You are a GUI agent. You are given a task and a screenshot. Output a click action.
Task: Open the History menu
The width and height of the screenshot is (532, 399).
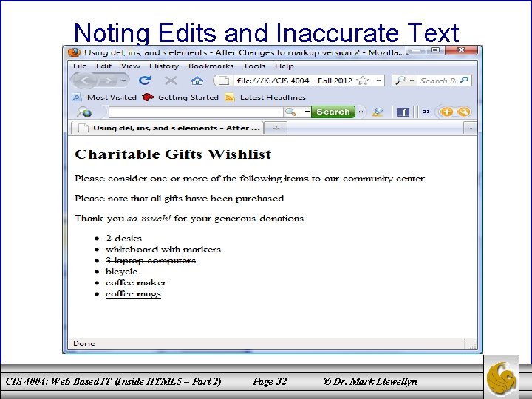click(x=164, y=66)
